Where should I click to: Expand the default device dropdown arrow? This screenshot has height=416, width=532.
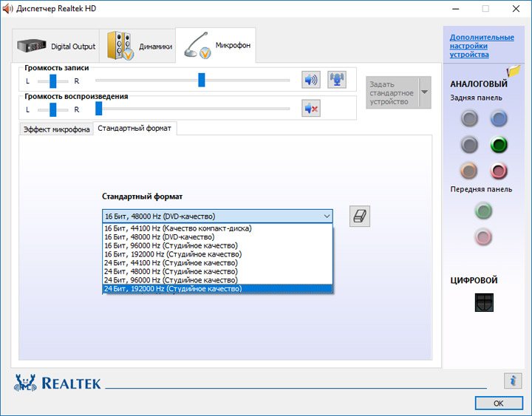pyautogui.click(x=425, y=92)
